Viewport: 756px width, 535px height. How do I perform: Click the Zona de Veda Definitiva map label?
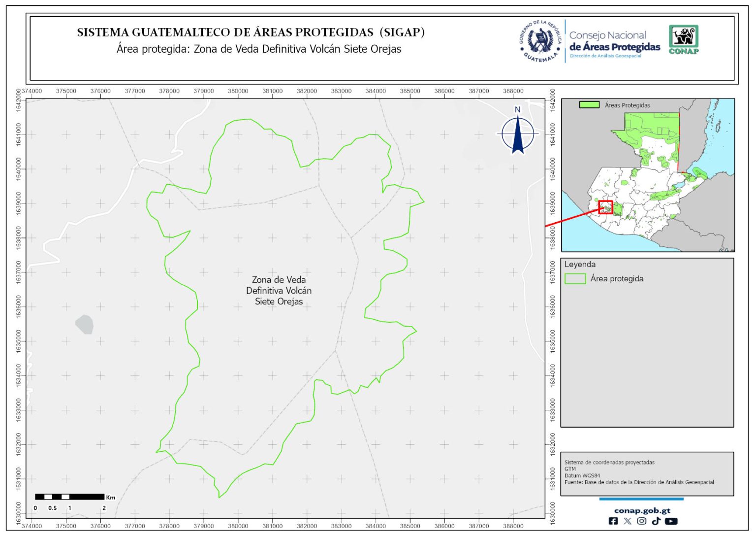pos(279,291)
